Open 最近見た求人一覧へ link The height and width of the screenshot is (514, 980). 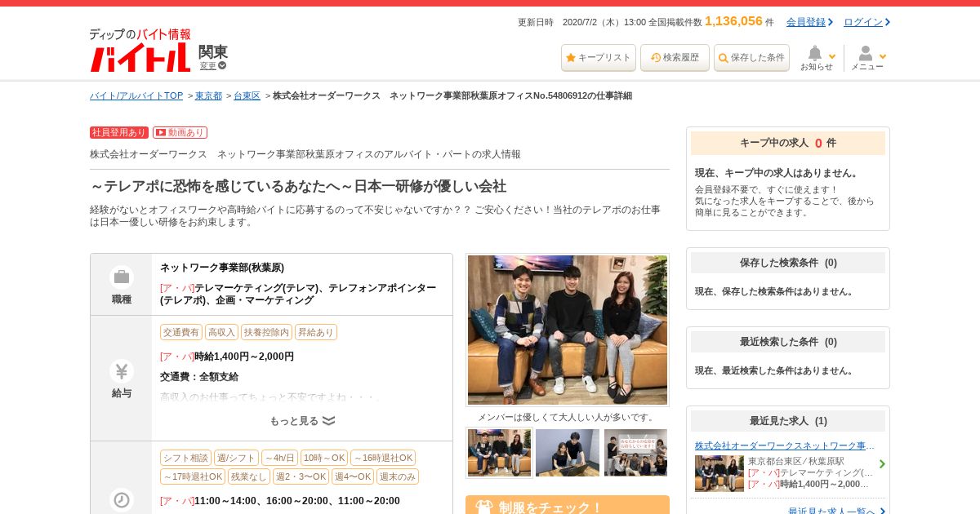point(832,512)
